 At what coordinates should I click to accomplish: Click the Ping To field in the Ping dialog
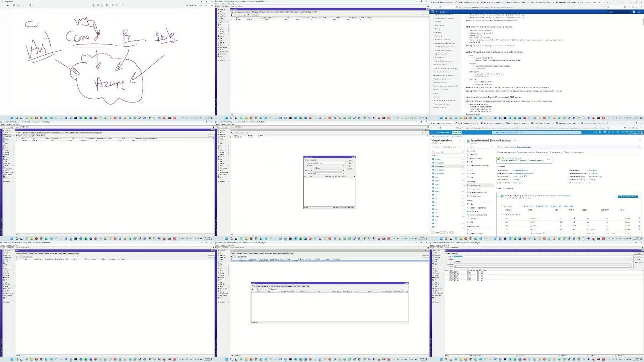(328, 163)
